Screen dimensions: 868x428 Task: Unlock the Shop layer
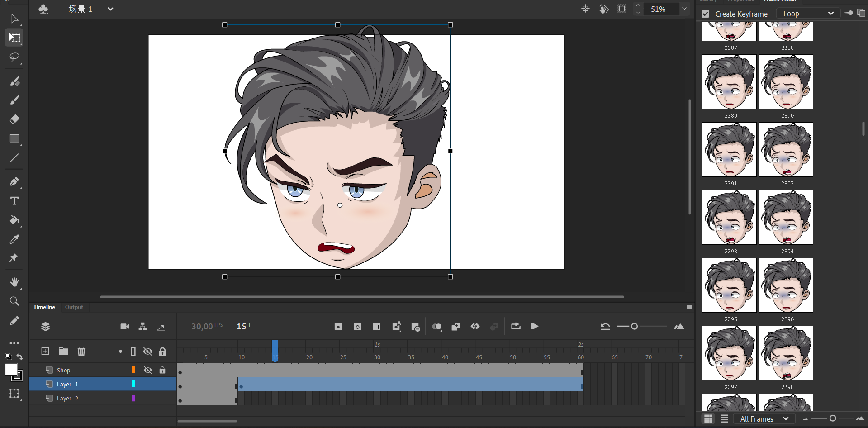pyautogui.click(x=162, y=370)
